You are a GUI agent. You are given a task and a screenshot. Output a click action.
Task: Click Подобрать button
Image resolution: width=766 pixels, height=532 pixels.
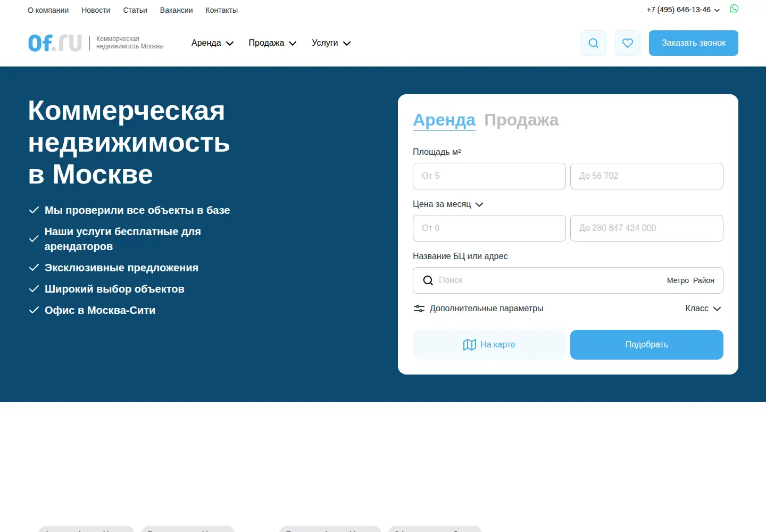click(x=647, y=345)
